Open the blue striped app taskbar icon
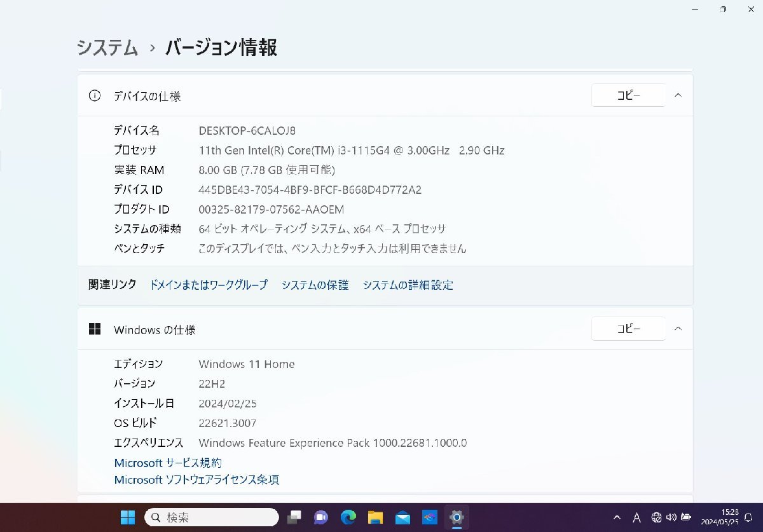 pos(430,517)
